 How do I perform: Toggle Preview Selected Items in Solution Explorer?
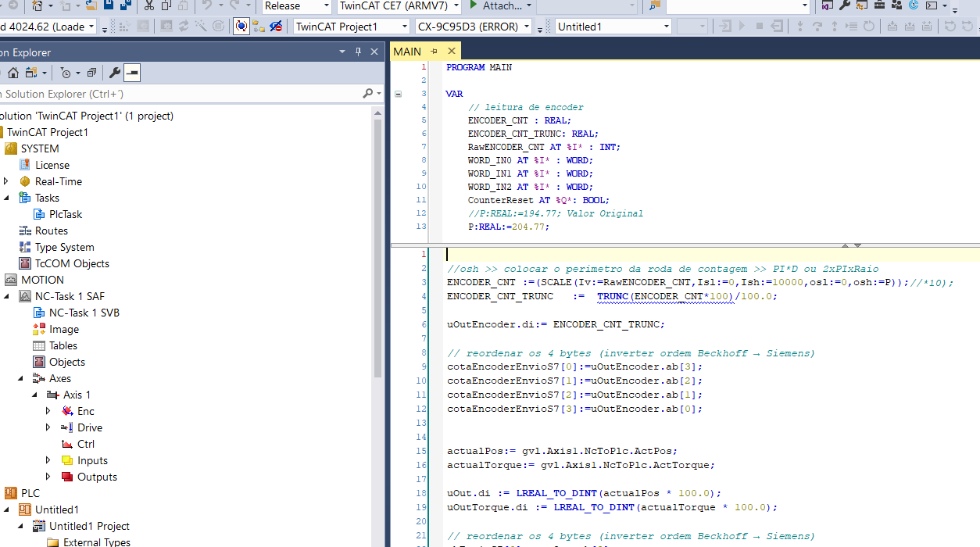point(132,73)
